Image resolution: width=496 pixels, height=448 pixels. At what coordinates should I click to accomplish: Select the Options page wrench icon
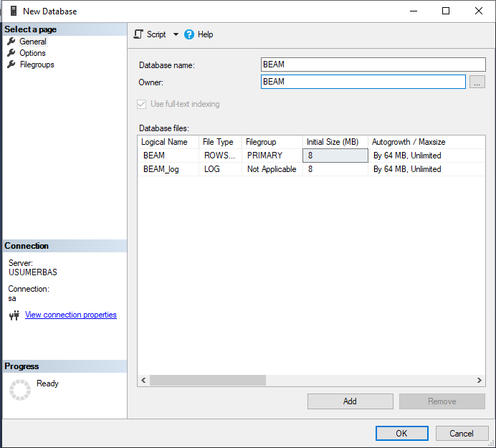[11, 53]
